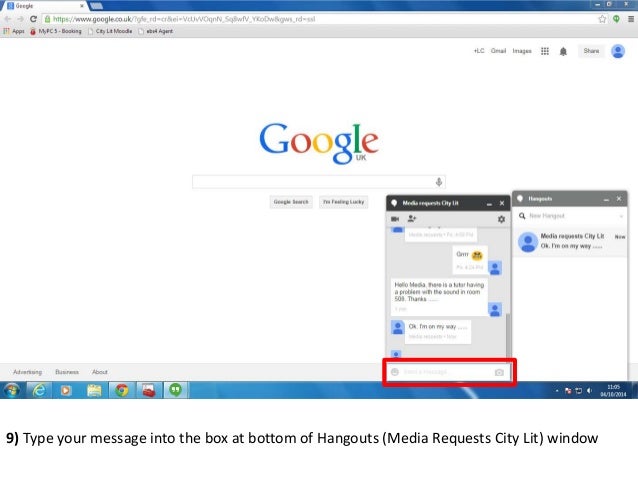Open the Google account profile avatar
The height and width of the screenshot is (479, 638).
coord(618,51)
